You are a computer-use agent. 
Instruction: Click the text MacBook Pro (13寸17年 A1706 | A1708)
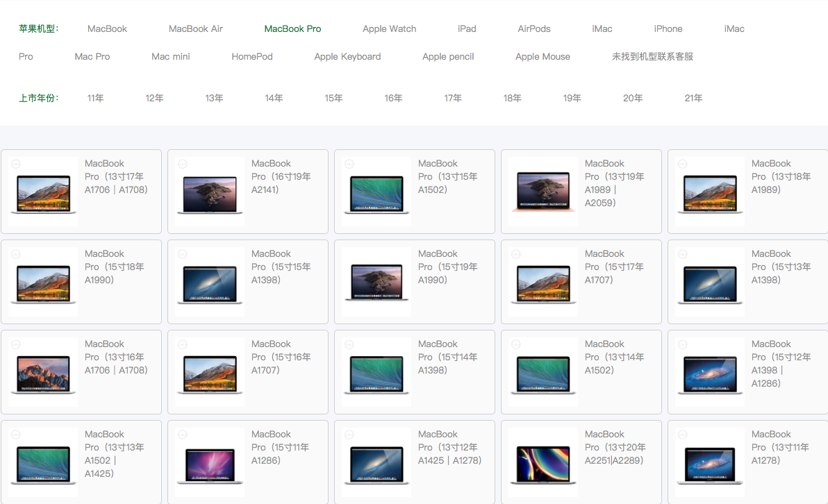116,177
